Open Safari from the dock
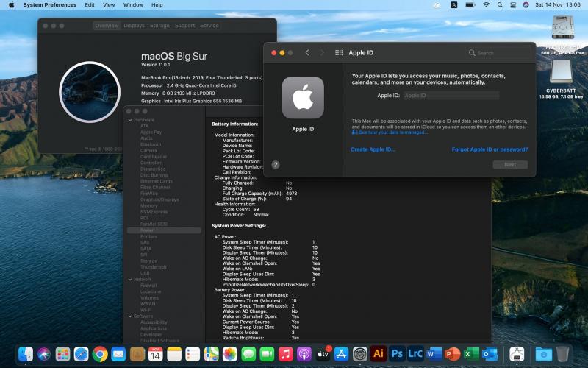 coord(81,354)
